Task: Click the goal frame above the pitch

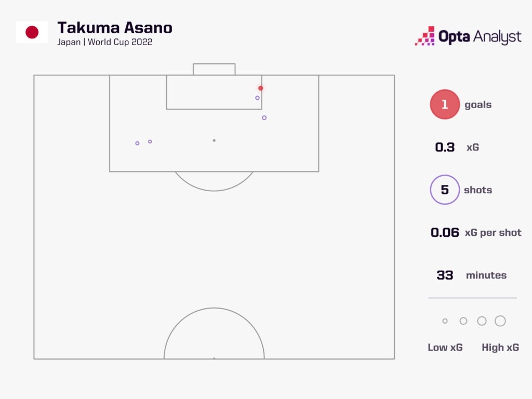Action: pyautogui.click(x=214, y=69)
